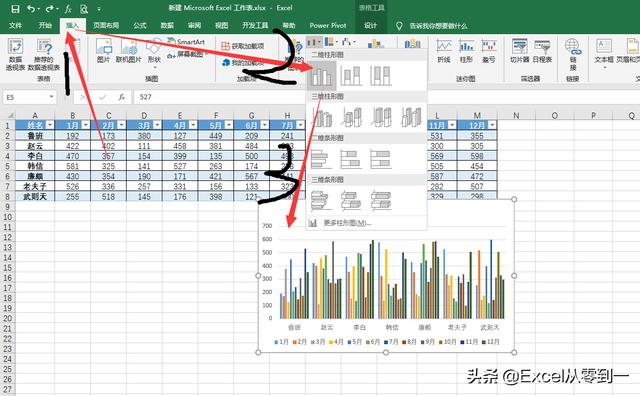Choose 2-D 100% stacked column chart
Viewport: 640px width, 396px height.
point(381,76)
